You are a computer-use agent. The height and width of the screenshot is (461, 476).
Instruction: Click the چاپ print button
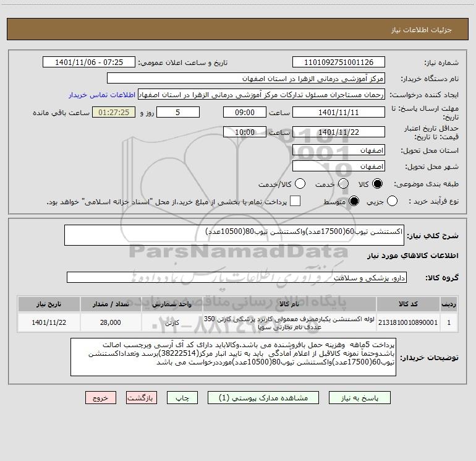click(x=182, y=398)
